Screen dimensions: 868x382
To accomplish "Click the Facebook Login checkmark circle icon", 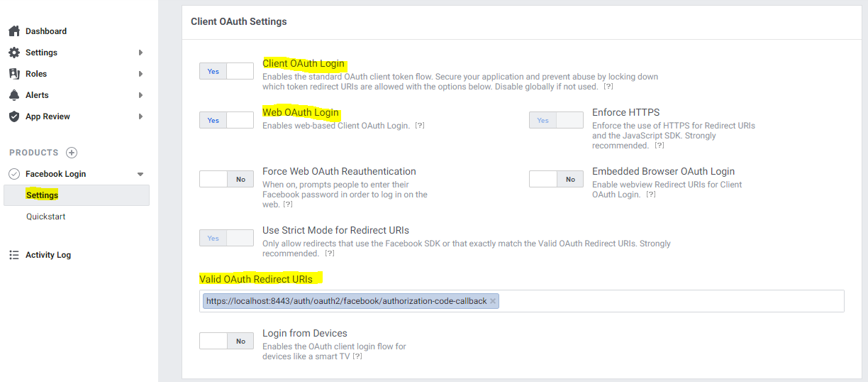I will click(x=14, y=174).
